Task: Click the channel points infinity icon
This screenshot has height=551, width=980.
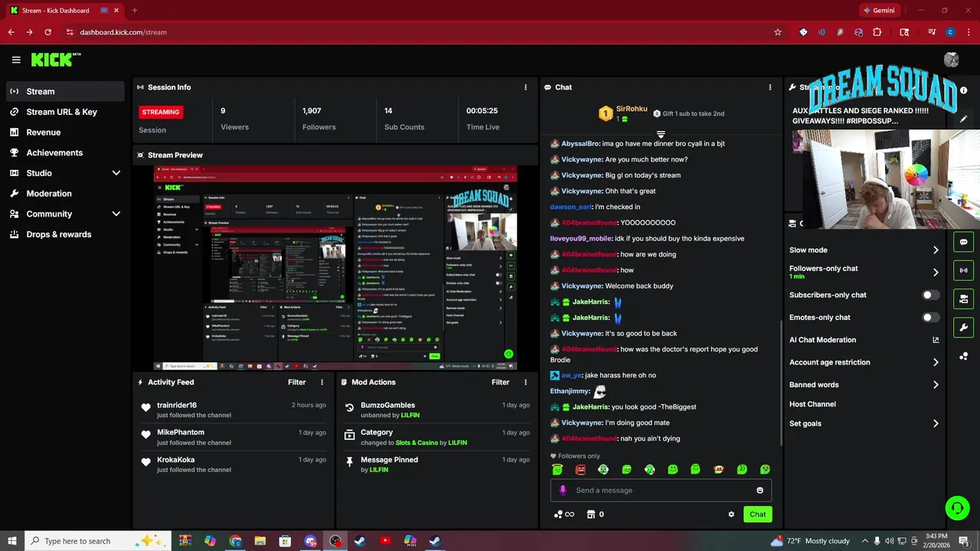Action: [x=563, y=514]
